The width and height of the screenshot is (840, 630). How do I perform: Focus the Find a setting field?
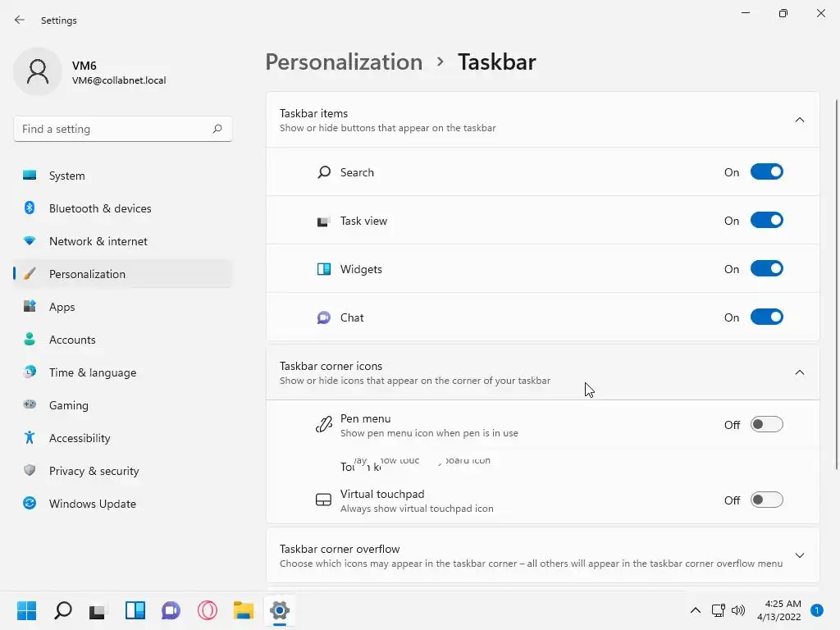point(123,129)
